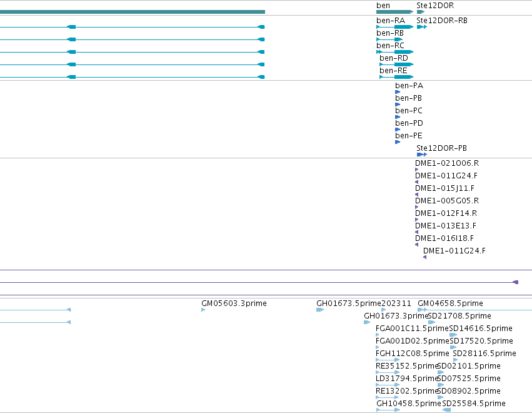Select the ben-PE protein label
This screenshot has height=413, width=532.
409,136
